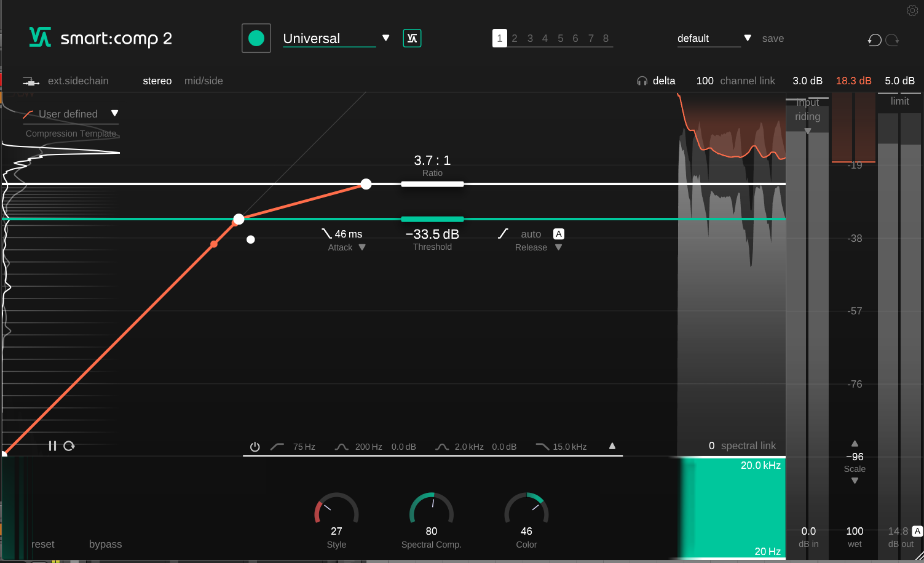Click the redo arrow icon

(x=893, y=40)
